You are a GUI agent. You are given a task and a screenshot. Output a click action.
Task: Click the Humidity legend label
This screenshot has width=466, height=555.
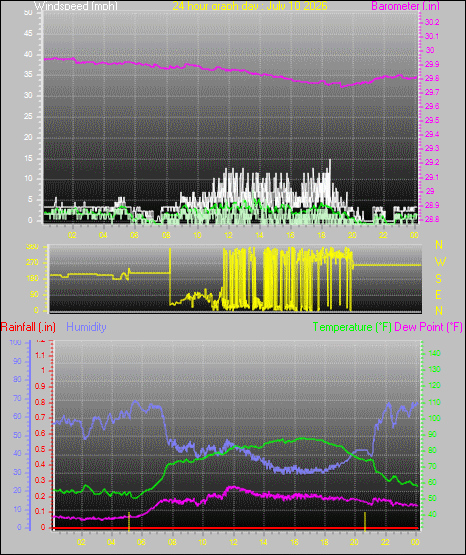(86, 327)
